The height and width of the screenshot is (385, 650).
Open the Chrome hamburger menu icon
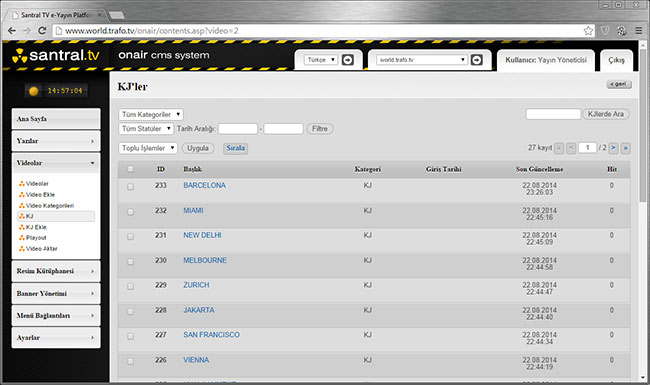click(x=638, y=31)
